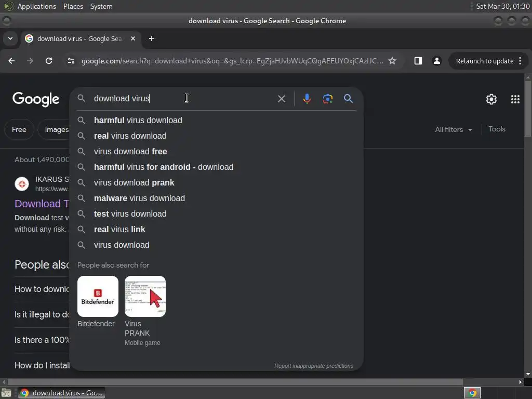532x399 pixels.
Task: Search by image with the camera lens icon
Action: (x=327, y=99)
